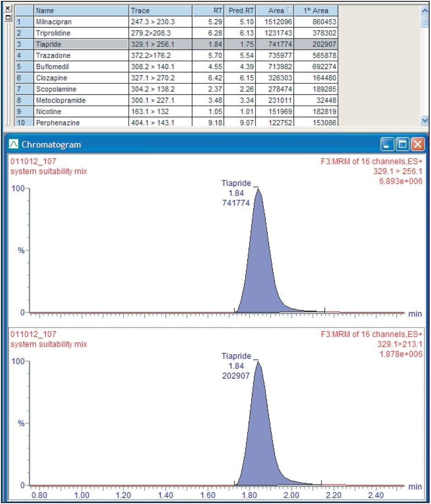This screenshot has width=431, height=504.
Task: Click the 329.1 > 256.1 channel label
Action: 398,171
